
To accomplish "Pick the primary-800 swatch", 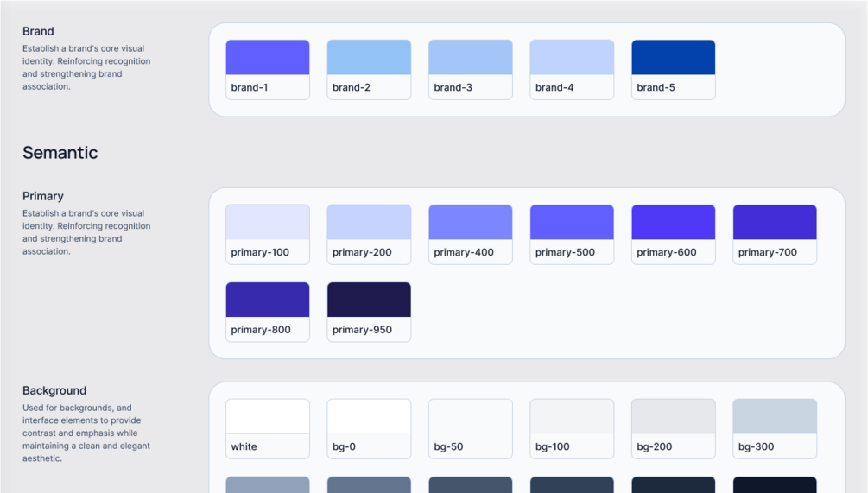I will [x=268, y=312].
